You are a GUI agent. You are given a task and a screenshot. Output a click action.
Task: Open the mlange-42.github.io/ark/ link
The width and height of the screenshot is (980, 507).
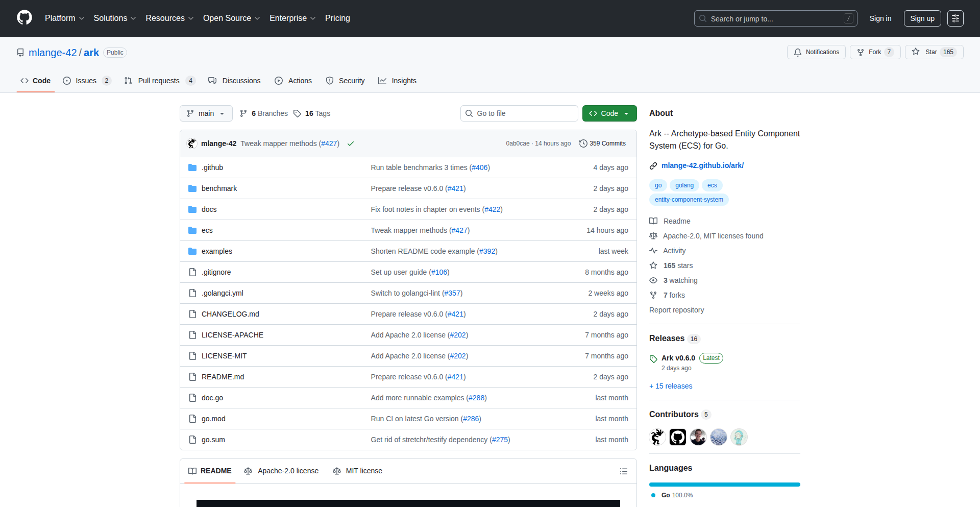[x=702, y=165]
